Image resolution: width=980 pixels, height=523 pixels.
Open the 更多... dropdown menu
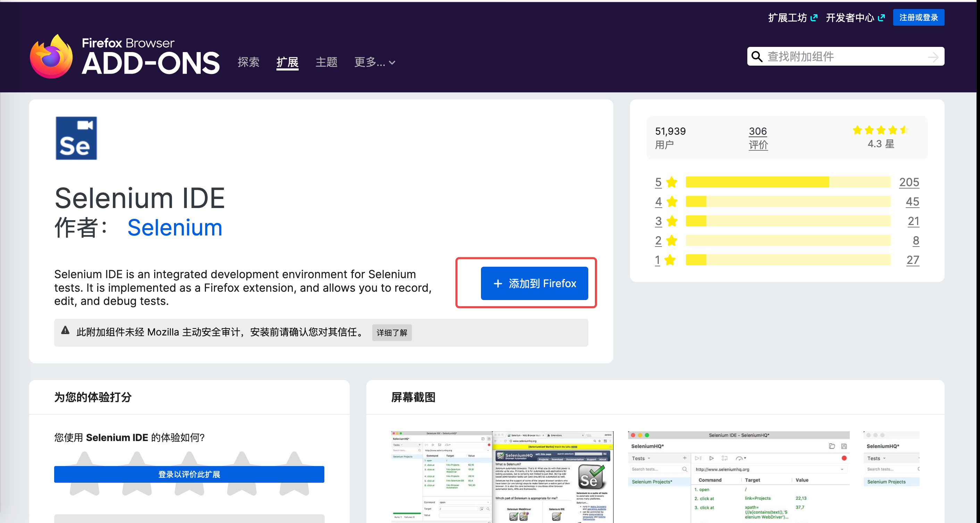[x=375, y=63]
